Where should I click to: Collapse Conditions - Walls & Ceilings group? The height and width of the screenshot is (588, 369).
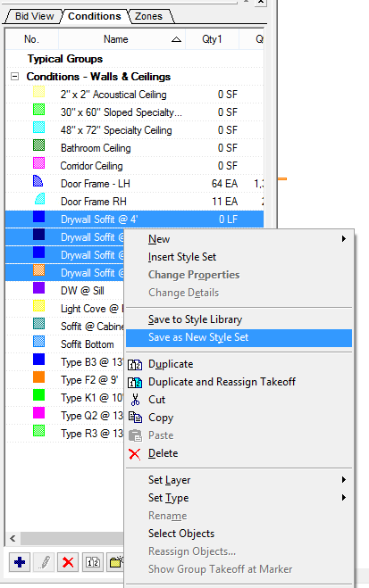(14, 77)
